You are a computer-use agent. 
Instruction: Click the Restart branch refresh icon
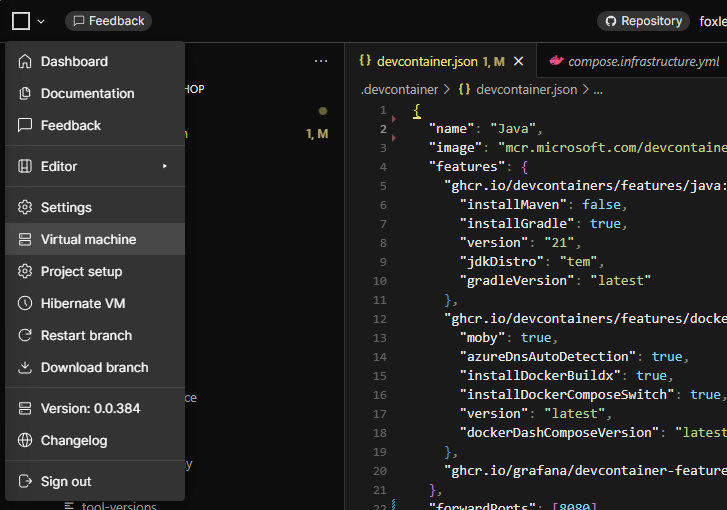click(25, 335)
